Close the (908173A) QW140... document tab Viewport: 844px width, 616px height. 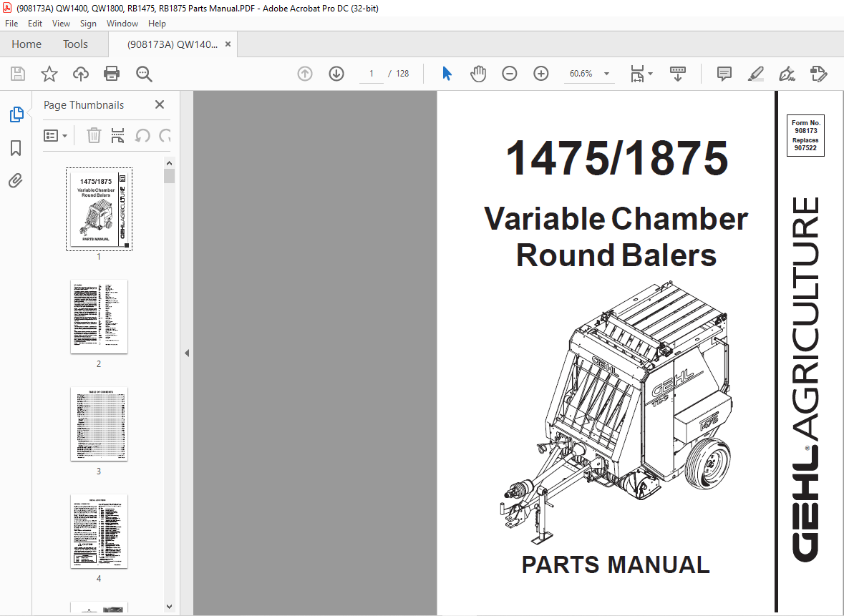click(228, 44)
